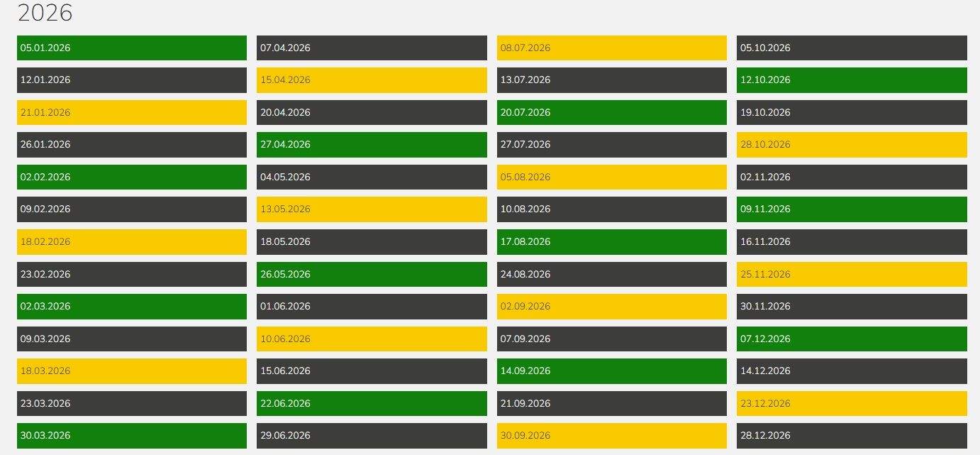Open the 27.04.2026 green date bar
This screenshot has height=455, width=980.
tap(372, 144)
